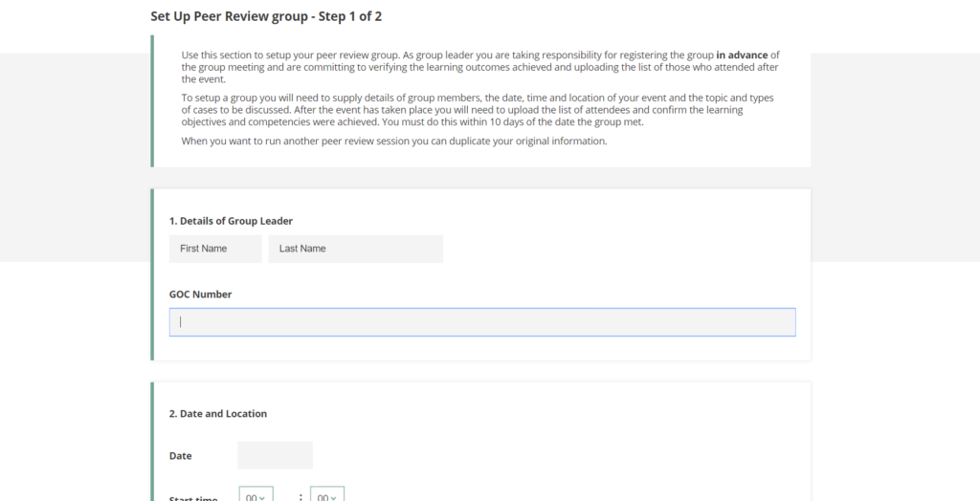Click the green bar left of GOC Number section

pyautogui.click(x=152, y=274)
